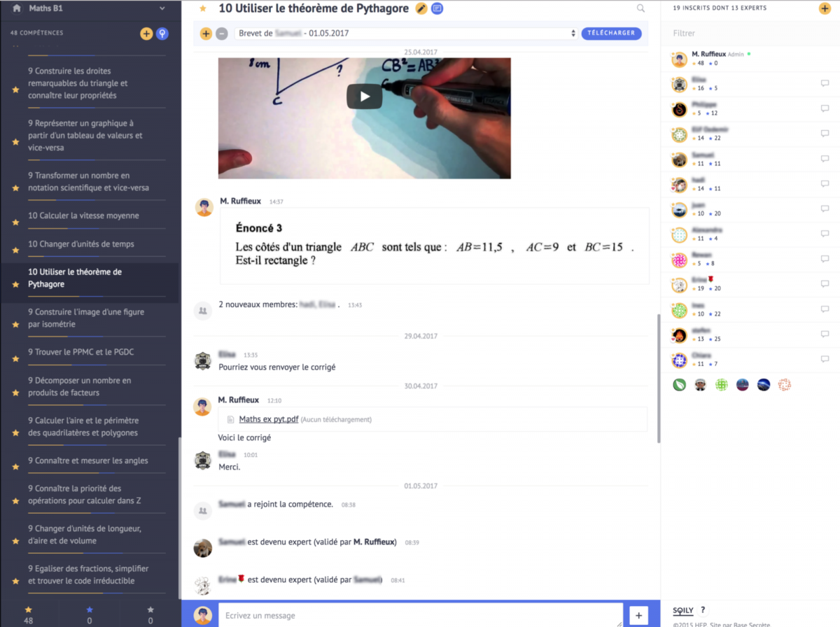Play the Pythagore video
Viewport: 840px width, 627px height.
pyautogui.click(x=365, y=97)
